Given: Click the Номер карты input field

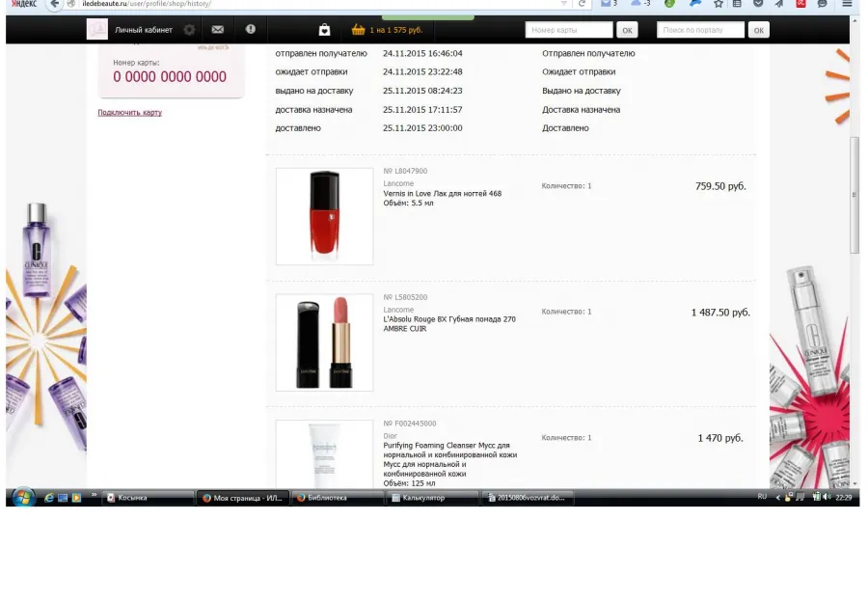Looking at the screenshot, I should (x=569, y=30).
